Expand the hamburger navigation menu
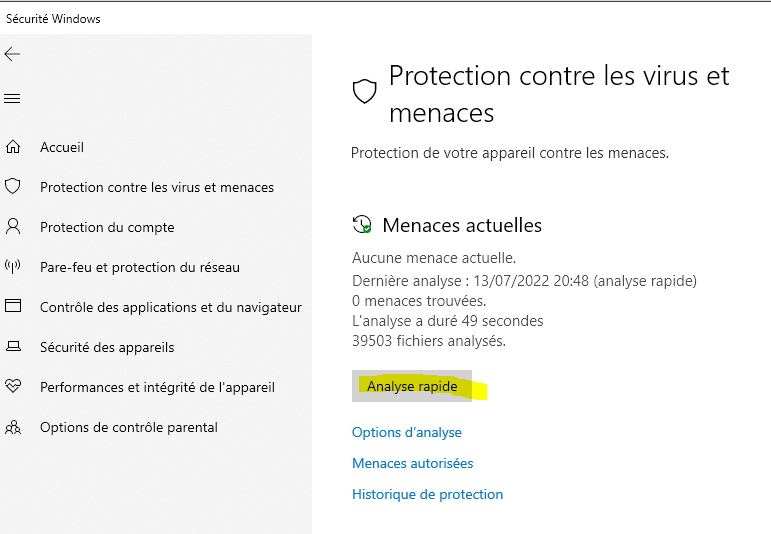Viewport: 771px width, 534px height. click(x=13, y=98)
